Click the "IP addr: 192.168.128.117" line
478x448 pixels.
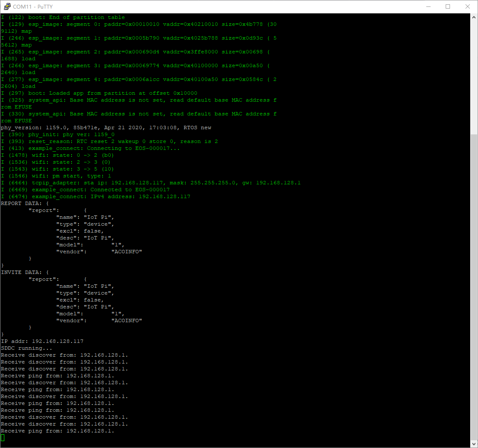pos(42,341)
